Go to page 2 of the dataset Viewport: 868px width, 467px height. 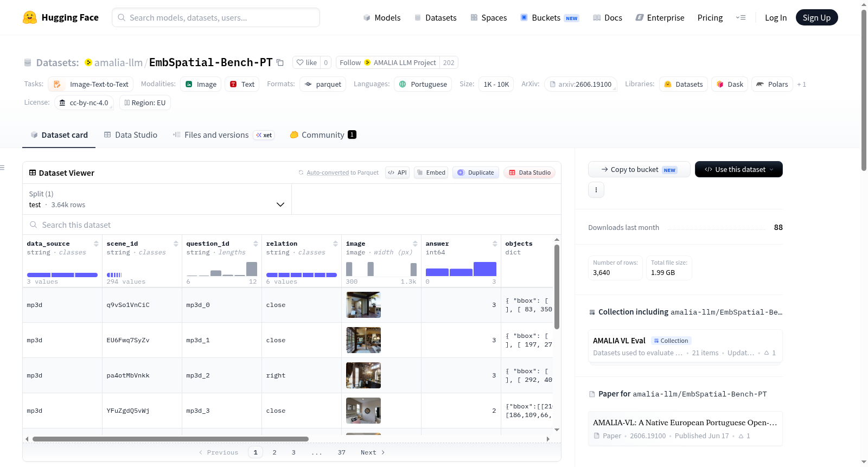coord(275,452)
